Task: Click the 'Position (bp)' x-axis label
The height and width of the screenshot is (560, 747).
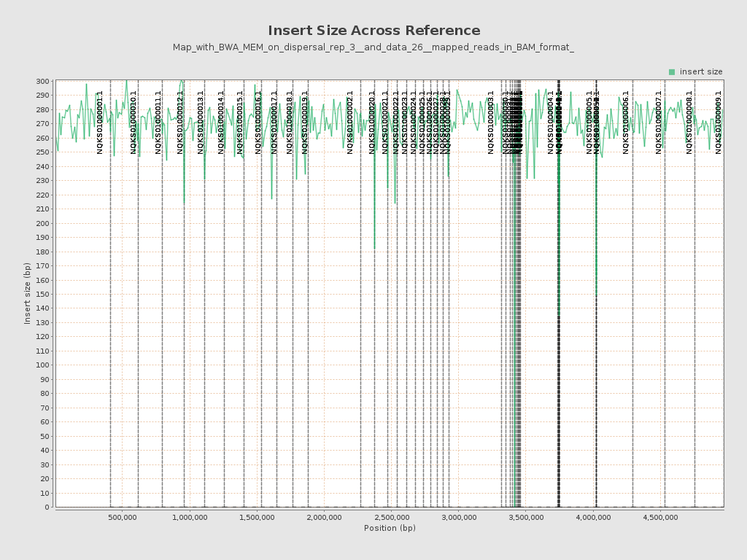Action: point(390,528)
